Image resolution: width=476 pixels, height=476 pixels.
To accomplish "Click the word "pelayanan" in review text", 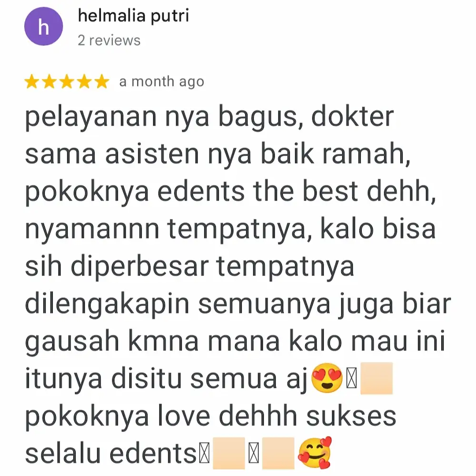I will (91, 118).
